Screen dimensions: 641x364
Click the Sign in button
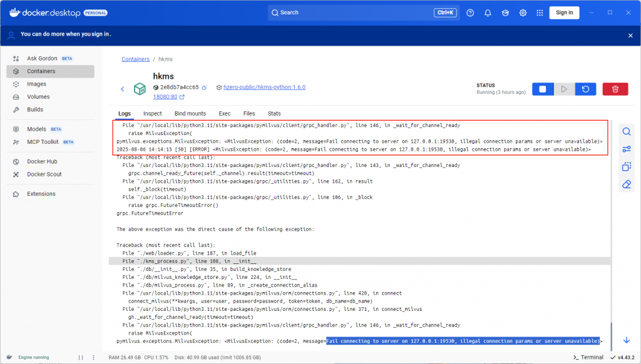tap(564, 13)
